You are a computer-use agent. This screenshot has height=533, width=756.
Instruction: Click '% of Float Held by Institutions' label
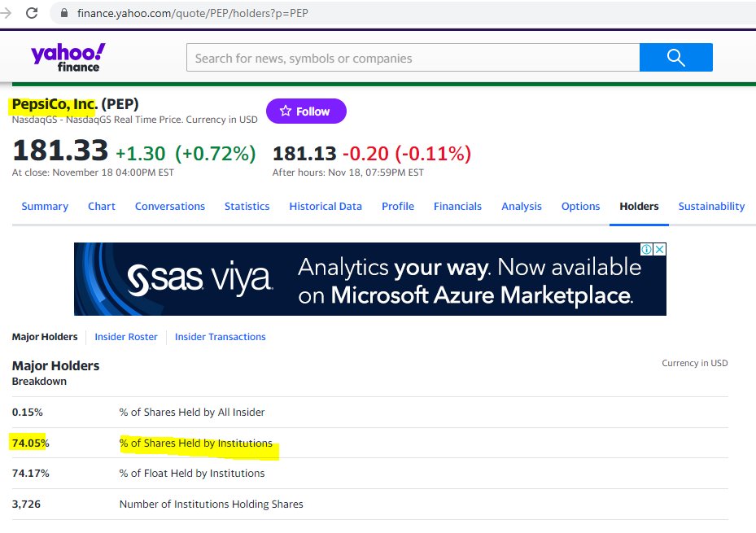click(x=192, y=474)
